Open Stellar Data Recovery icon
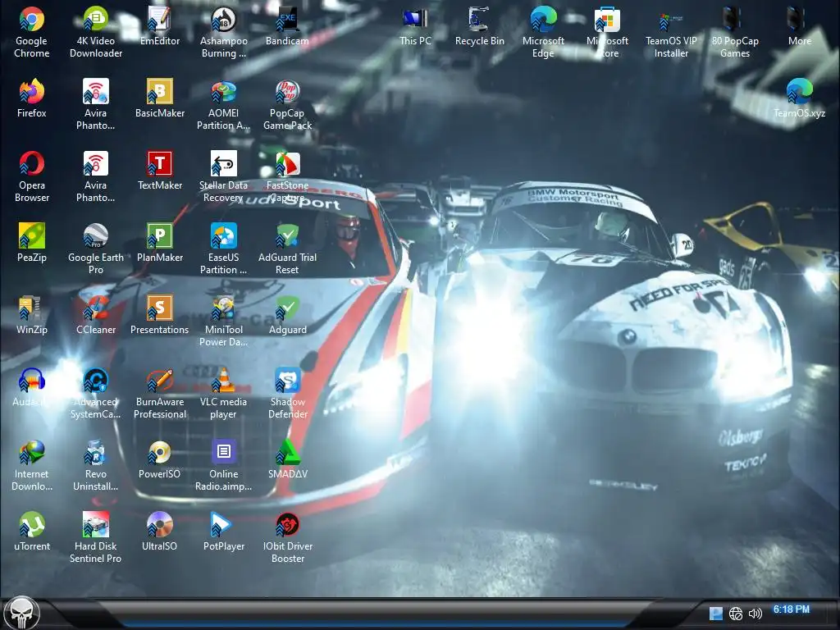This screenshot has height=630, width=840. [x=223, y=164]
